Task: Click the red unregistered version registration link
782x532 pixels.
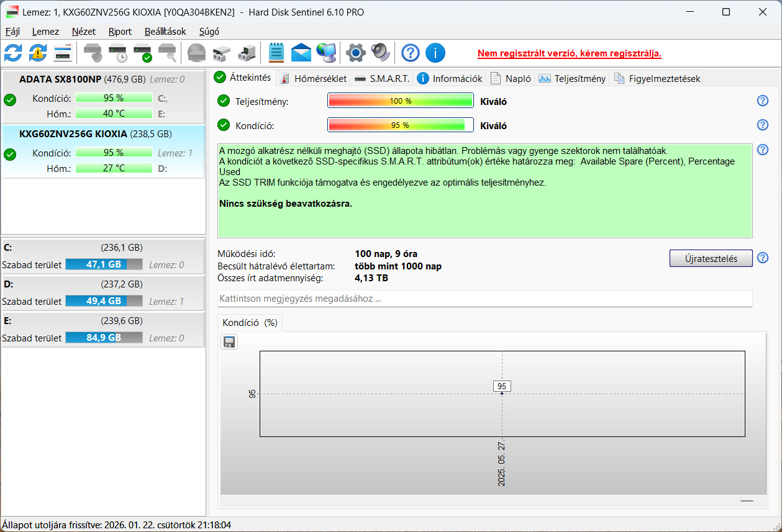Action: coord(570,53)
